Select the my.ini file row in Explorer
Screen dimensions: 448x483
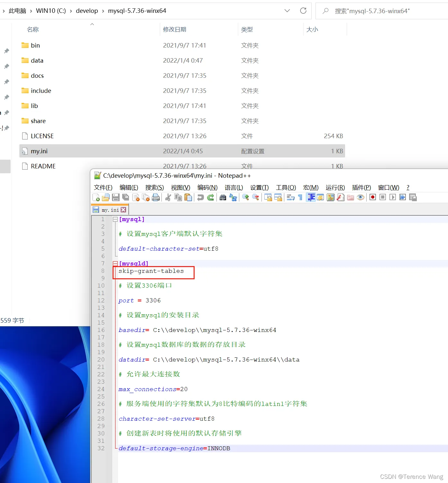182,151
